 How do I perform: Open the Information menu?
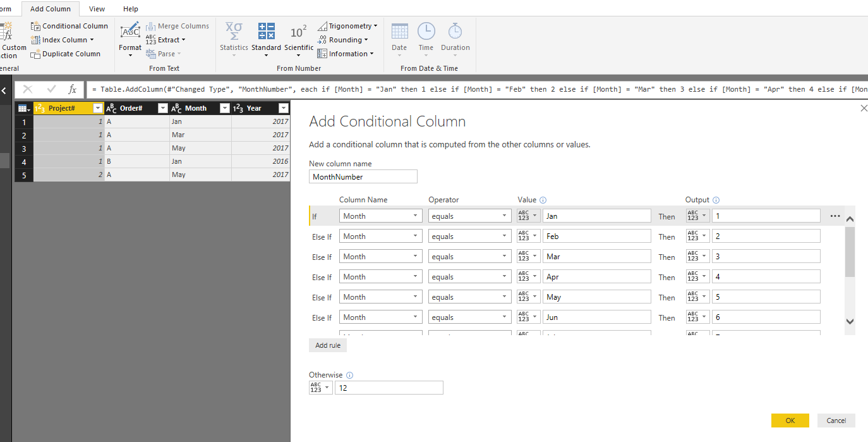(346, 54)
